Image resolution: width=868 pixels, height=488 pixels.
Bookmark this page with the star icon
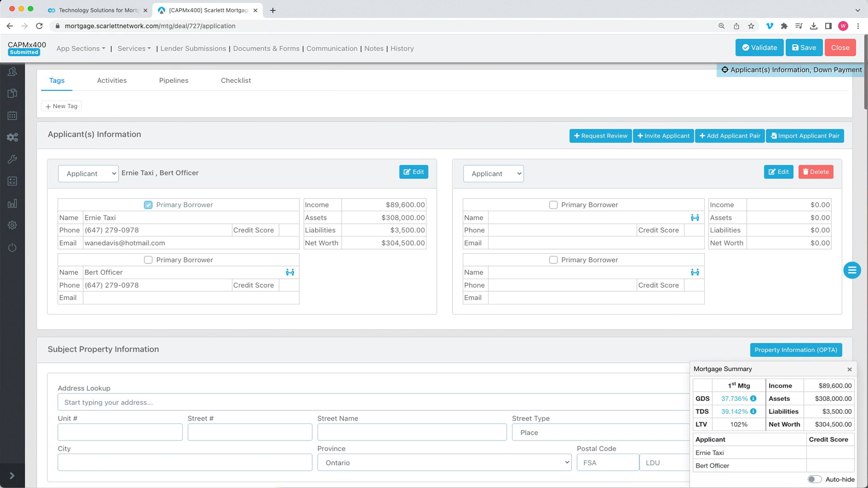click(x=751, y=26)
